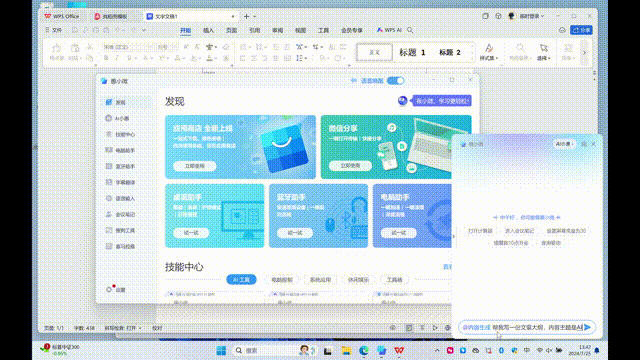Click 试一试 on the 电脑助手 card

coord(398,233)
